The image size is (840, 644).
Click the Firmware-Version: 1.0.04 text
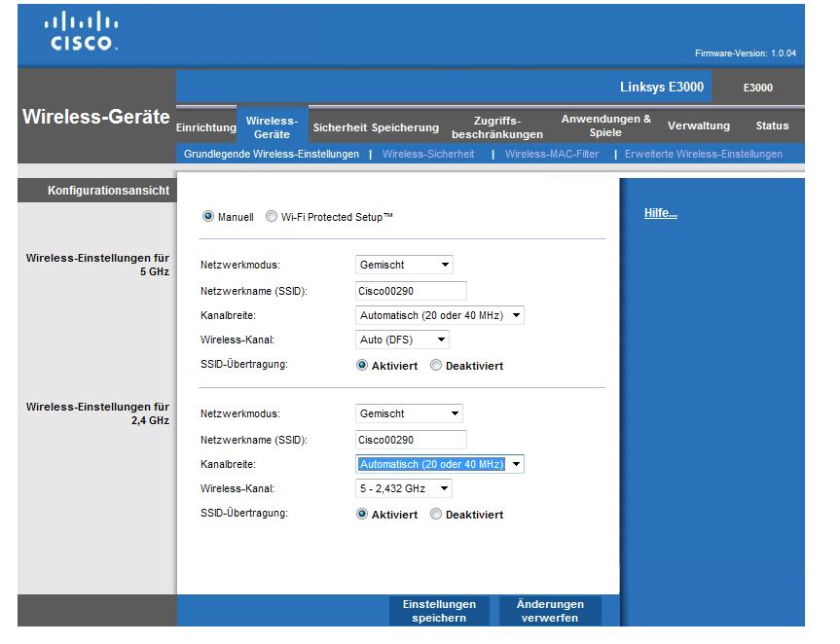[746, 54]
